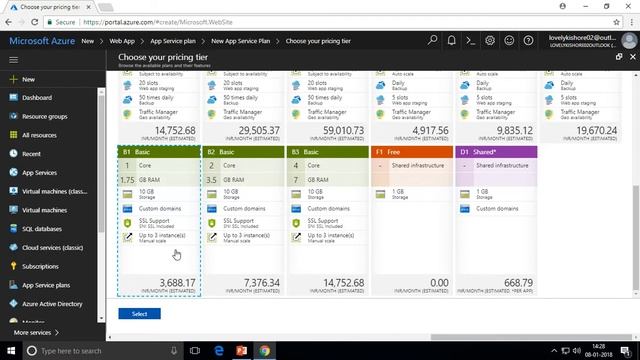
Task: Open PowerPoint from taskbar
Action: click(242, 351)
